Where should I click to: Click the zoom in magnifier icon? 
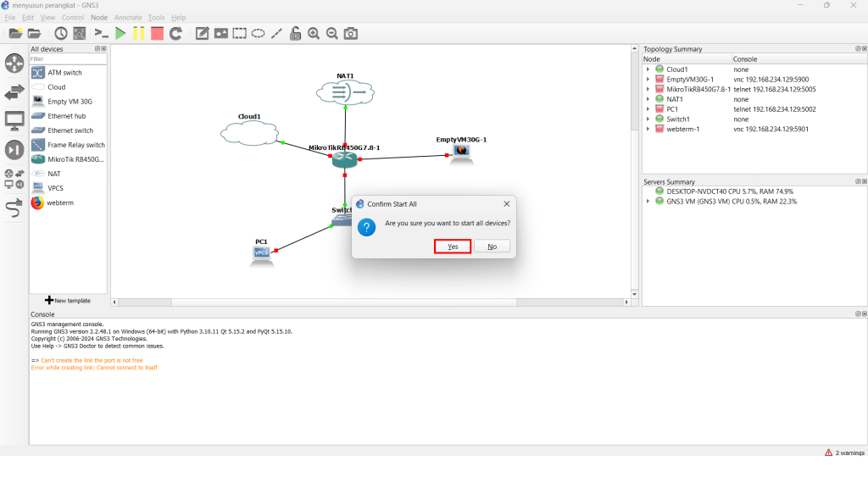pyautogui.click(x=314, y=34)
